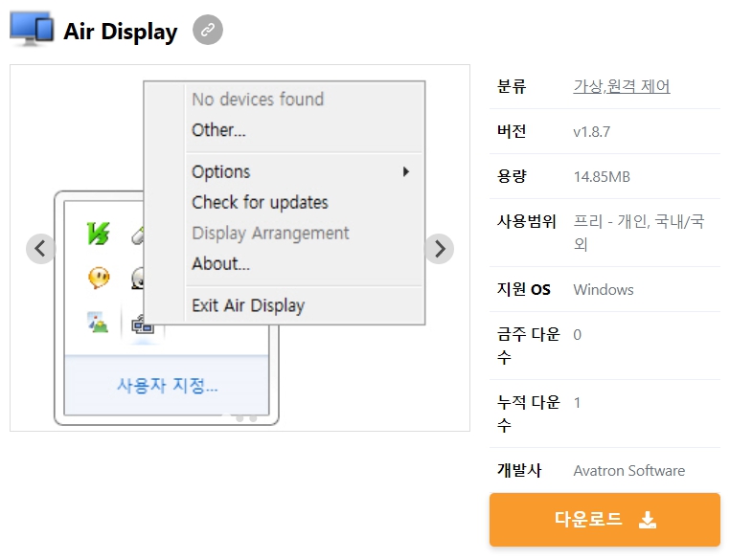This screenshot has height=560, width=730.
Task: Click the 분류 label
Action: [x=512, y=86]
